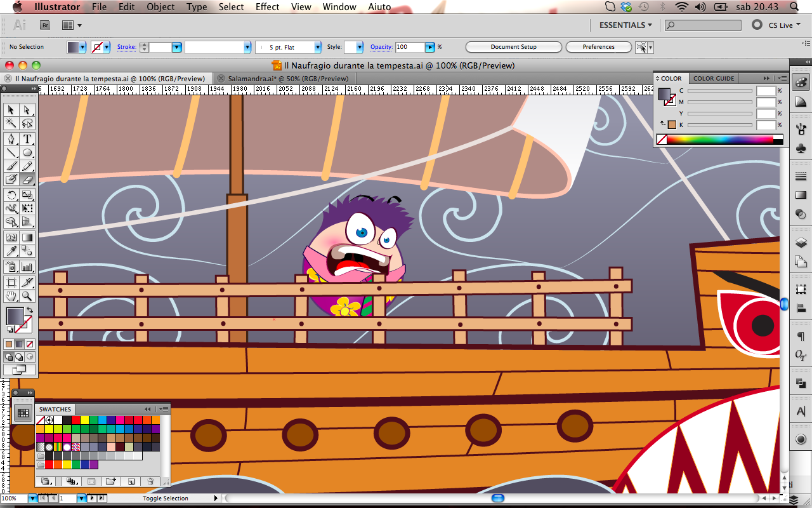
Task: Choose the Magic Wand tool
Action: (x=11, y=123)
